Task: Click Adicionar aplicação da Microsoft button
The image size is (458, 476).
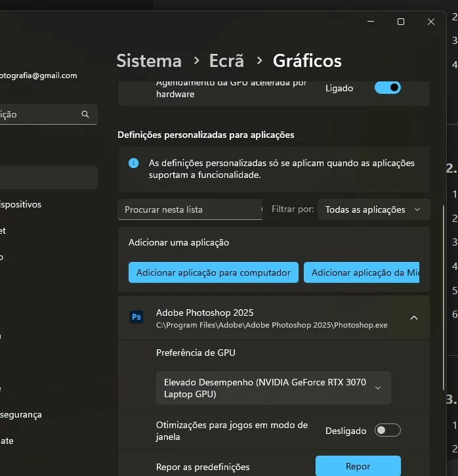Action: click(x=362, y=272)
